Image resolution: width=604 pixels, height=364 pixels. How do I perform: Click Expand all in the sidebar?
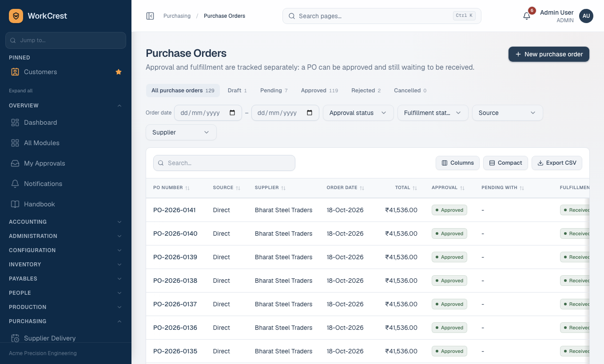pyautogui.click(x=21, y=91)
